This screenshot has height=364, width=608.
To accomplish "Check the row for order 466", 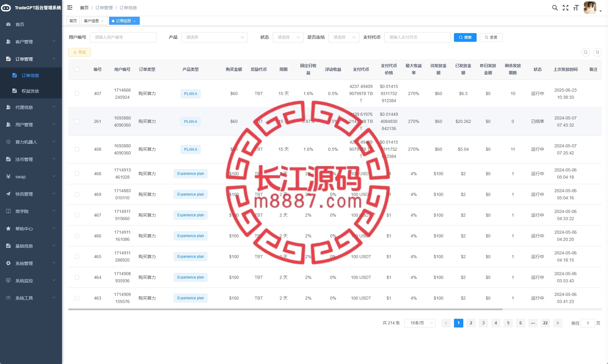I will click(x=77, y=236).
